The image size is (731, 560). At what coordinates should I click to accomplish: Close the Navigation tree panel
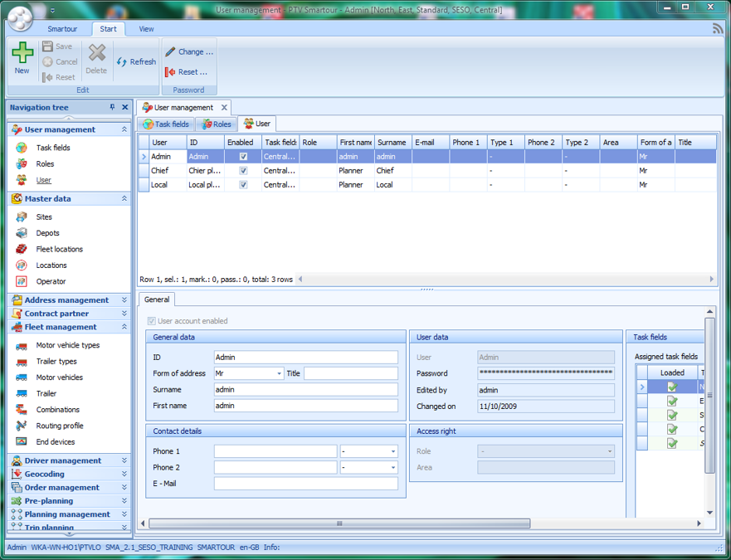(x=125, y=107)
